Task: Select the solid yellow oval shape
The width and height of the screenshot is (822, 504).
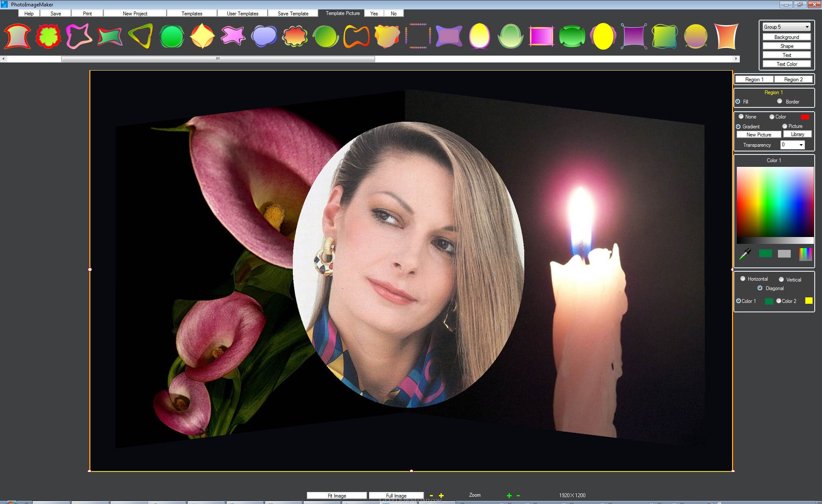Action: point(603,36)
